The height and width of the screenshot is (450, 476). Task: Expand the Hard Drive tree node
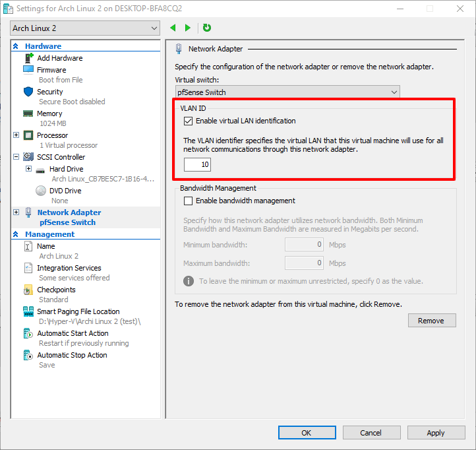tap(28, 169)
